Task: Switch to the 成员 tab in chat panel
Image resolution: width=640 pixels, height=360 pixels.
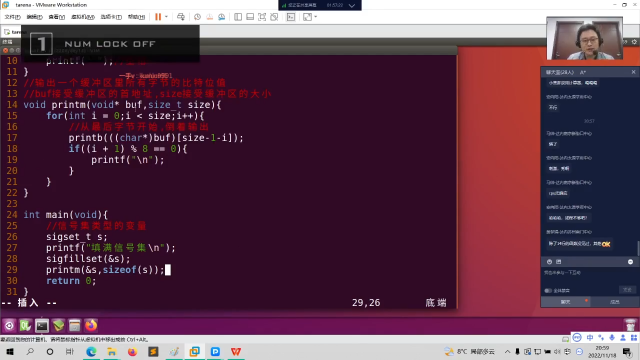Action: [x=615, y=302]
